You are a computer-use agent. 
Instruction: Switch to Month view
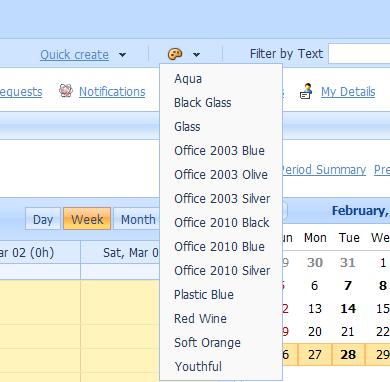[x=137, y=219]
